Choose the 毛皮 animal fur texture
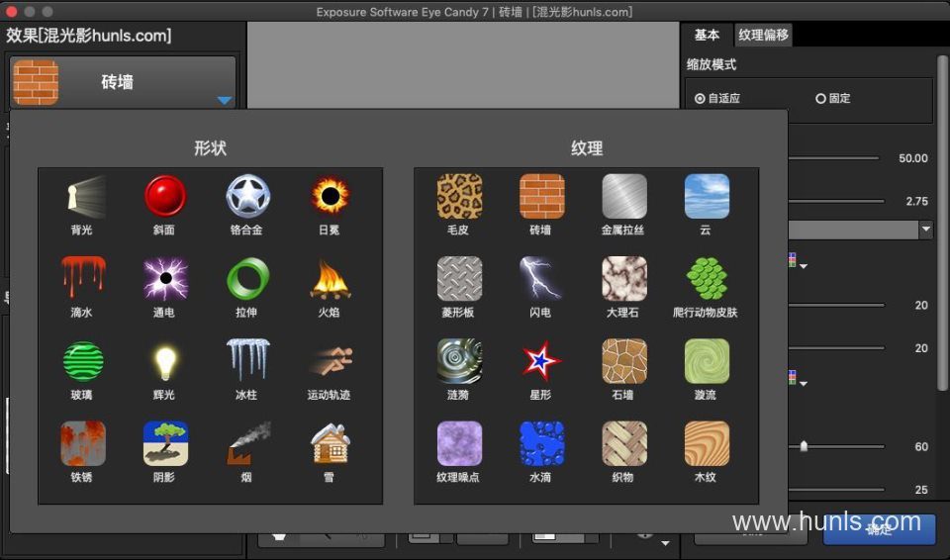Screen dimensions: 950x560 (459, 196)
